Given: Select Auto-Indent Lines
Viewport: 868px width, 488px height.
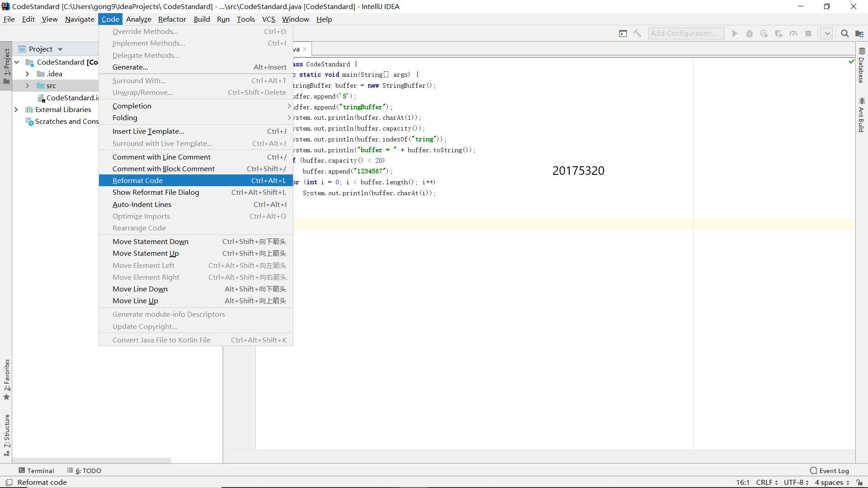Looking at the screenshot, I should [x=196, y=204].
